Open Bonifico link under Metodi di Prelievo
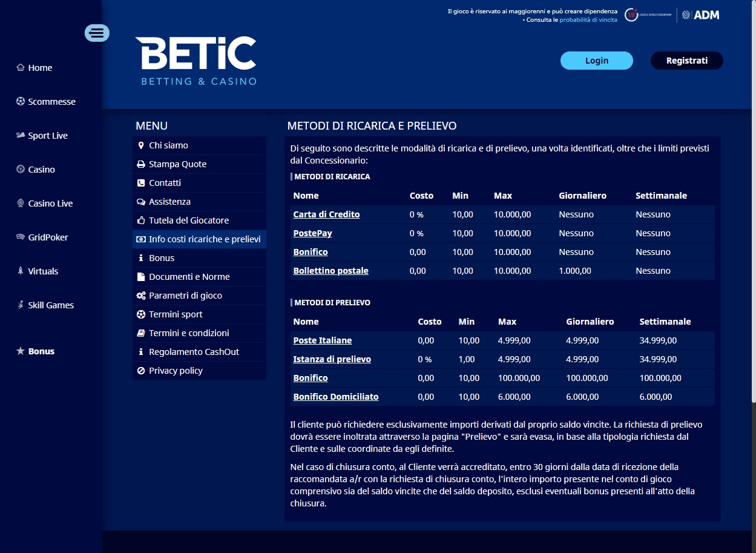 point(311,378)
